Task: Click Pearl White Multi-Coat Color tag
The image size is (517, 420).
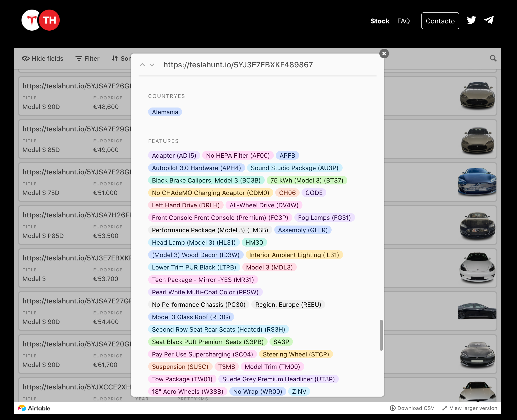Action: point(205,292)
